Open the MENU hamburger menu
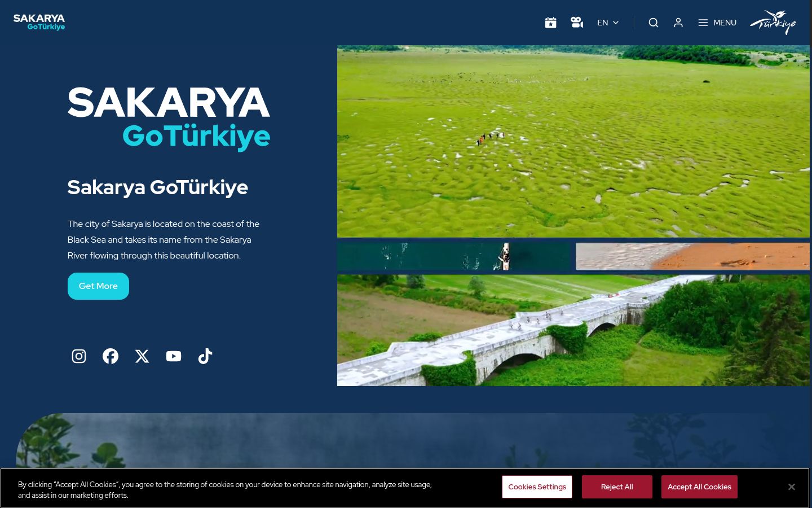This screenshot has width=812, height=508. pyautogui.click(x=717, y=23)
